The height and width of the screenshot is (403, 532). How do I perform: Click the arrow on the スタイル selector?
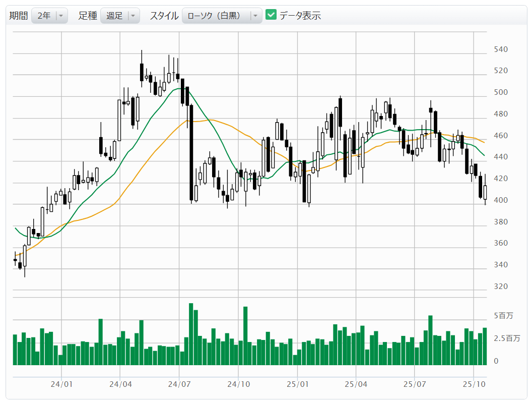255,16
